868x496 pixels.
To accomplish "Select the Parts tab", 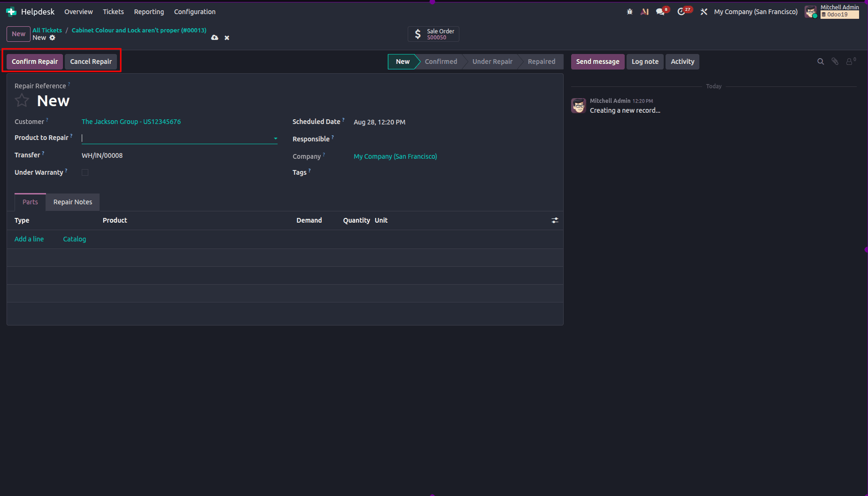I will [30, 202].
